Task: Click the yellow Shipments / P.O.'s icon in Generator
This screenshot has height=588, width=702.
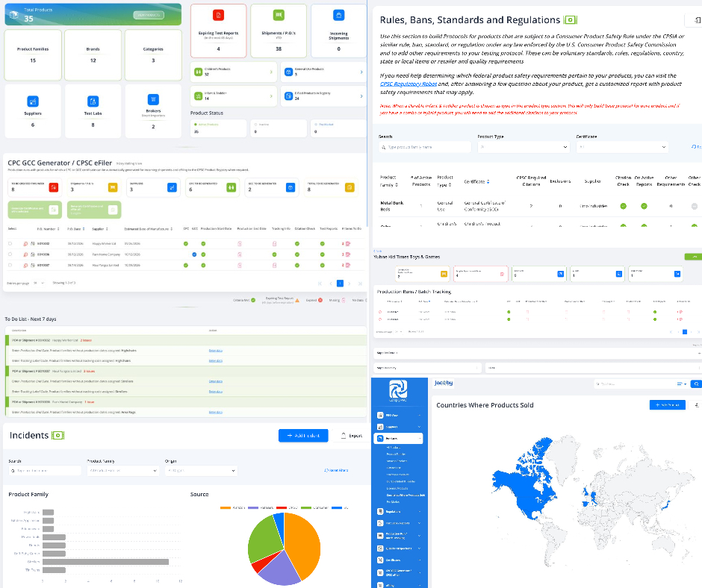Action: [x=113, y=187]
